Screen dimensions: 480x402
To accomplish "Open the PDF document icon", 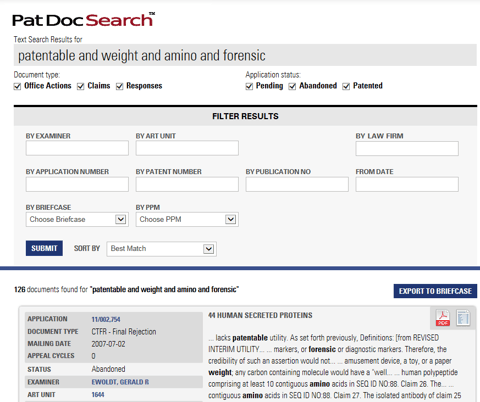I will (443, 318).
